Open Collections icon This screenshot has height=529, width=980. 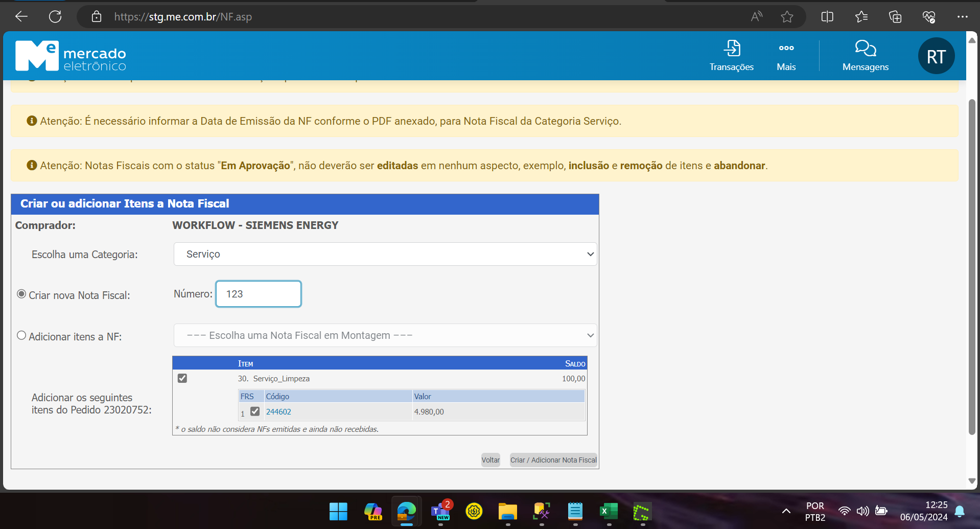click(895, 17)
